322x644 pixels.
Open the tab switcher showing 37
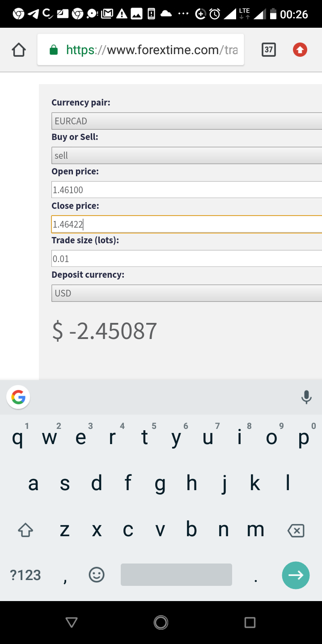click(268, 50)
